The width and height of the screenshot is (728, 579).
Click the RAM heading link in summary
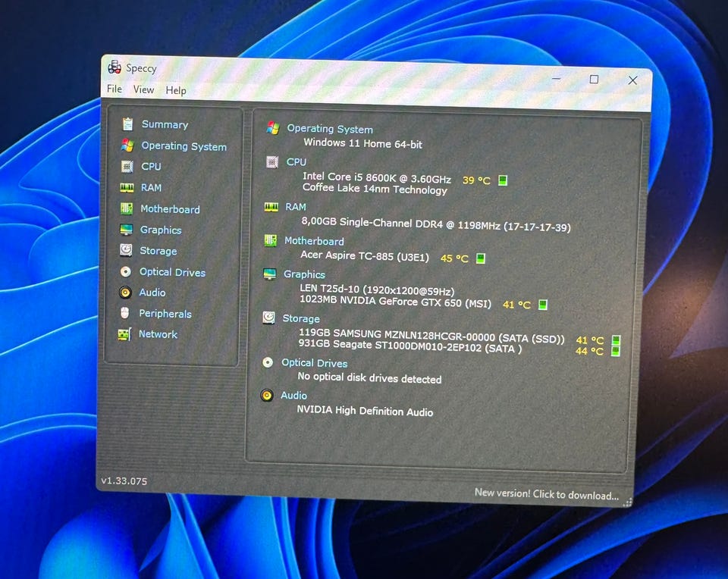295,206
